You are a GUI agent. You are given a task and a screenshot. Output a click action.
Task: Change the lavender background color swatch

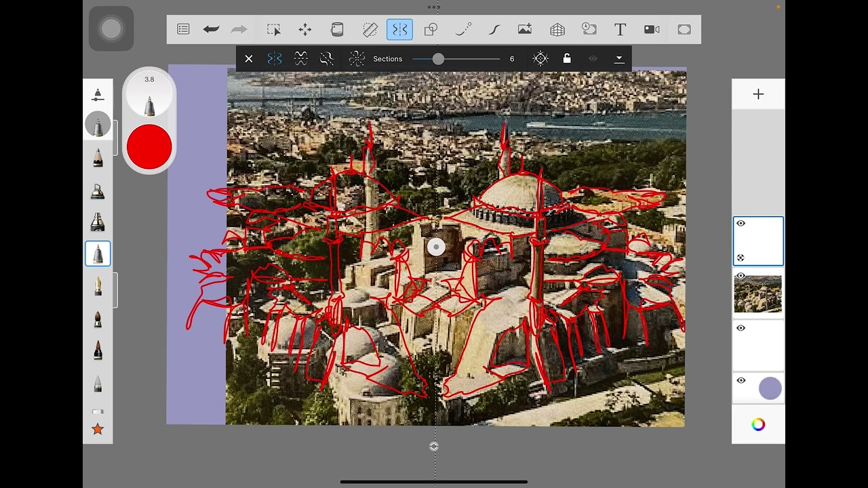tap(770, 388)
